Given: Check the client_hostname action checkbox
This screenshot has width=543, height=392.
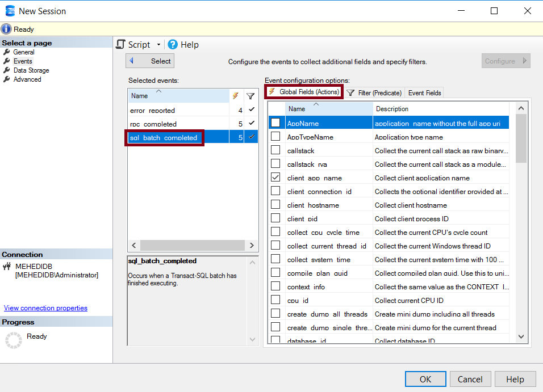Looking at the screenshot, I should pos(275,205).
